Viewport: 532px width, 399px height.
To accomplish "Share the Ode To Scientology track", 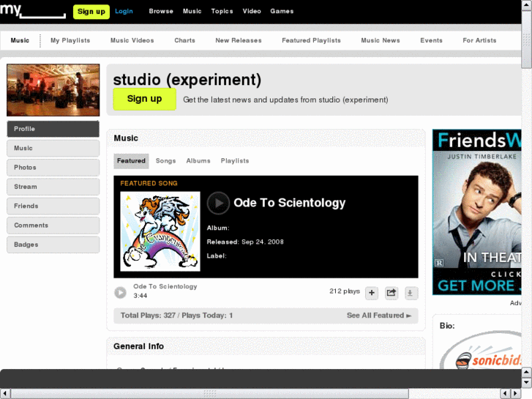I will point(391,293).
